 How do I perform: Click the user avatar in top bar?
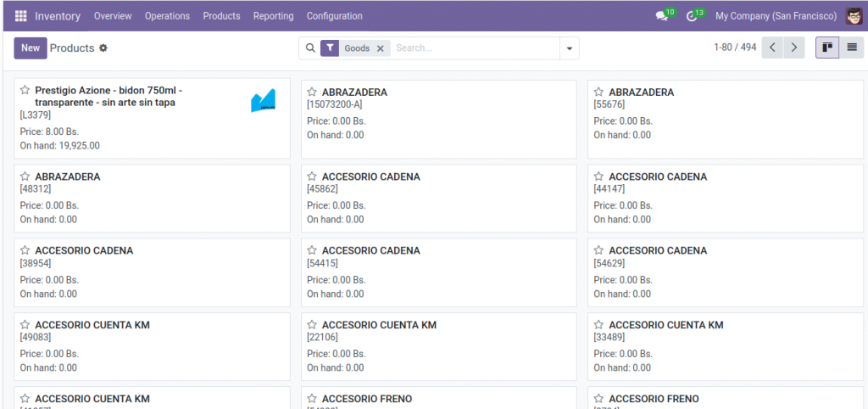click(854, 16)
